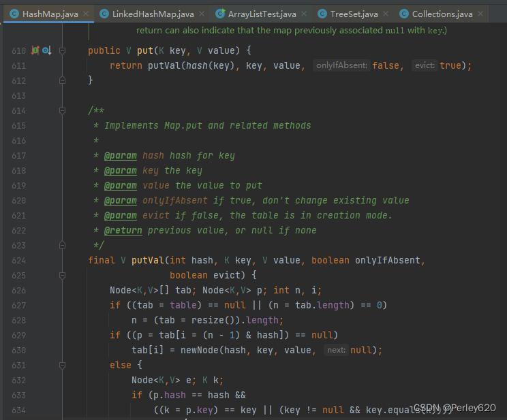Click the resize() call on line 628
This screenshot has width=507, height=420.
213,321
